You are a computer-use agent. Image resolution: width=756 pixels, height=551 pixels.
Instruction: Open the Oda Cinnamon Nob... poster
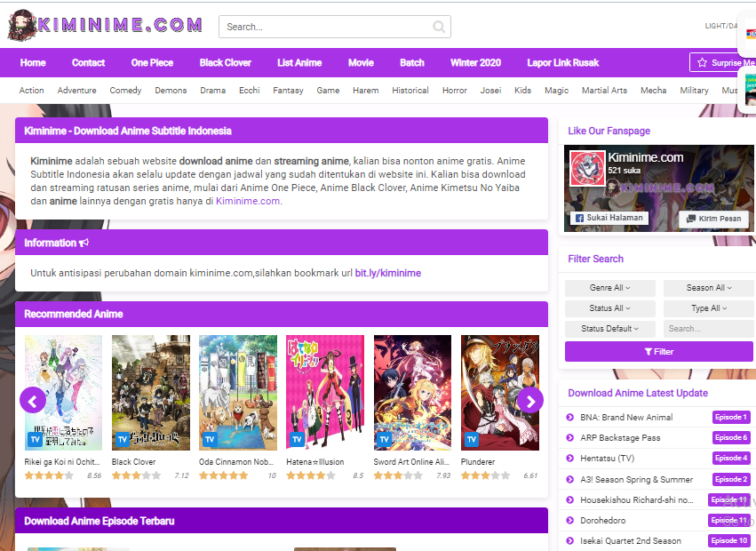pyautogui.click(x=238, y=393)
